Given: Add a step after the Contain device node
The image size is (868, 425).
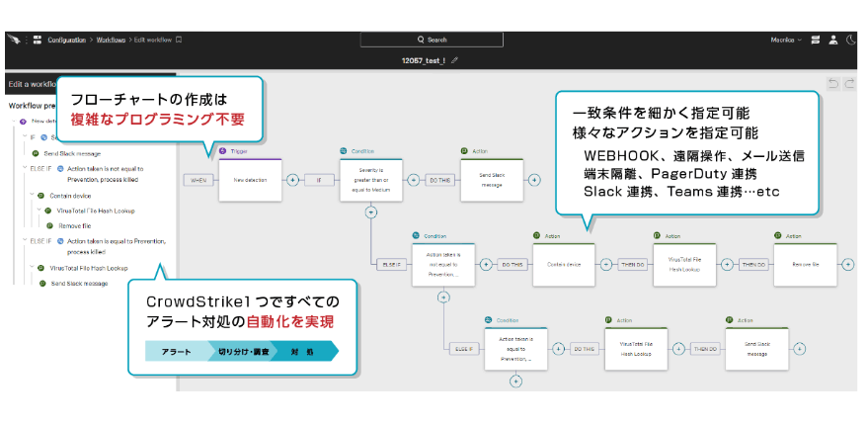Looking at the screenshot, I should [x=606, y=265].
